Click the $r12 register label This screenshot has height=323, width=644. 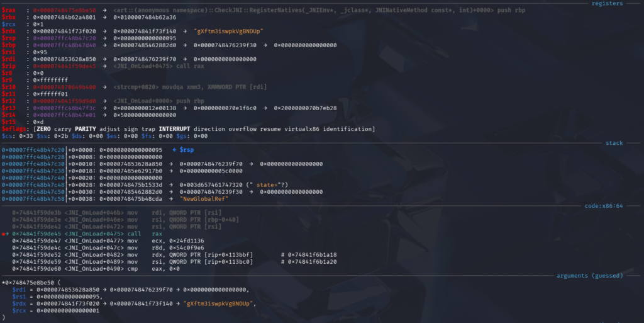click(x=9, y=101)
